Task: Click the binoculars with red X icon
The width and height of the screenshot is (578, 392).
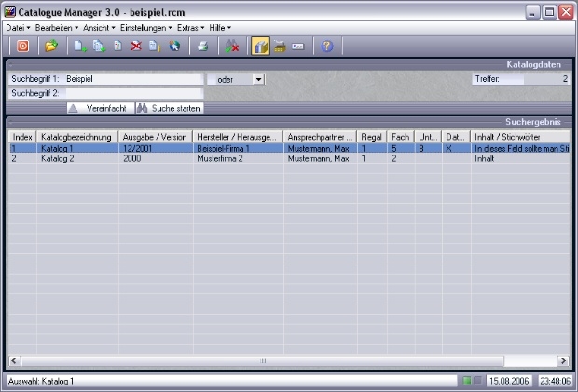Action: [232, 47]
